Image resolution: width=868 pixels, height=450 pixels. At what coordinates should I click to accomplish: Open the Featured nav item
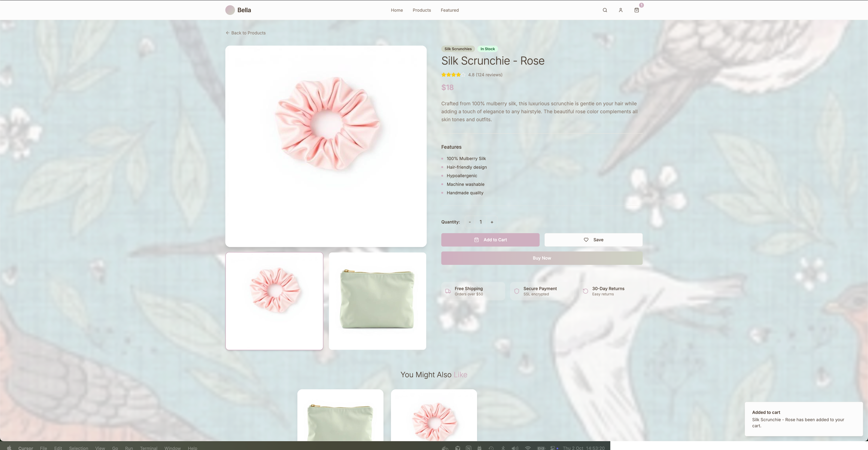(450, 10)
